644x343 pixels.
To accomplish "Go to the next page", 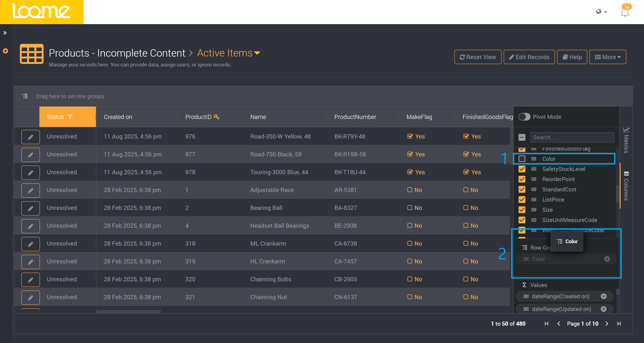I will (x=607, y=324).
